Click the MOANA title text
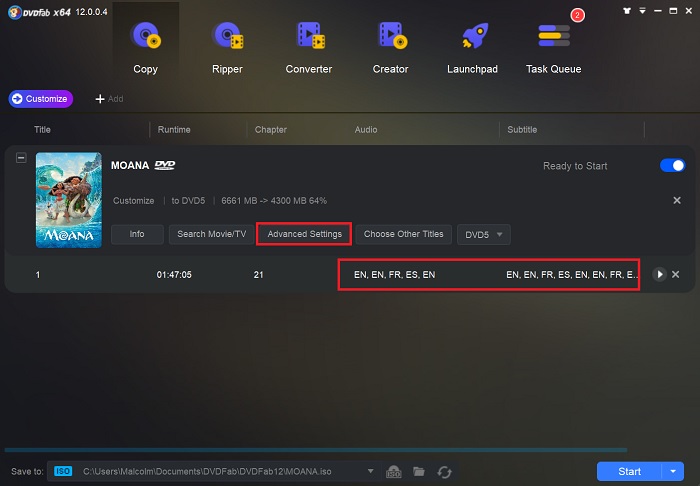 click(130, 166)
